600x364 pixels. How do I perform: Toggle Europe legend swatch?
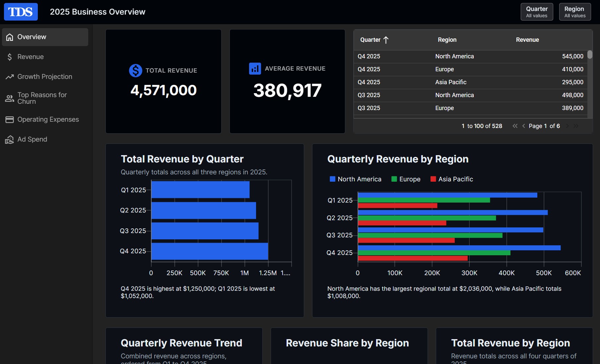[x=394, y=179]
